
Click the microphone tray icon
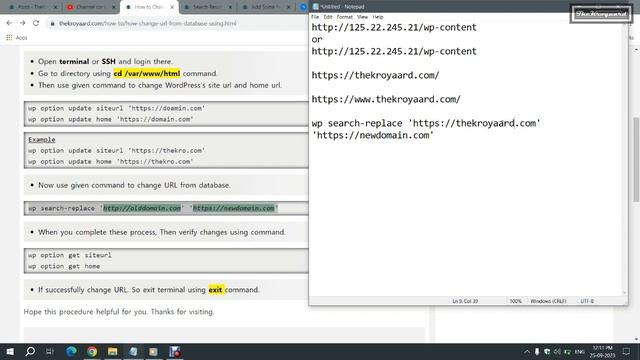coord(537,352)
